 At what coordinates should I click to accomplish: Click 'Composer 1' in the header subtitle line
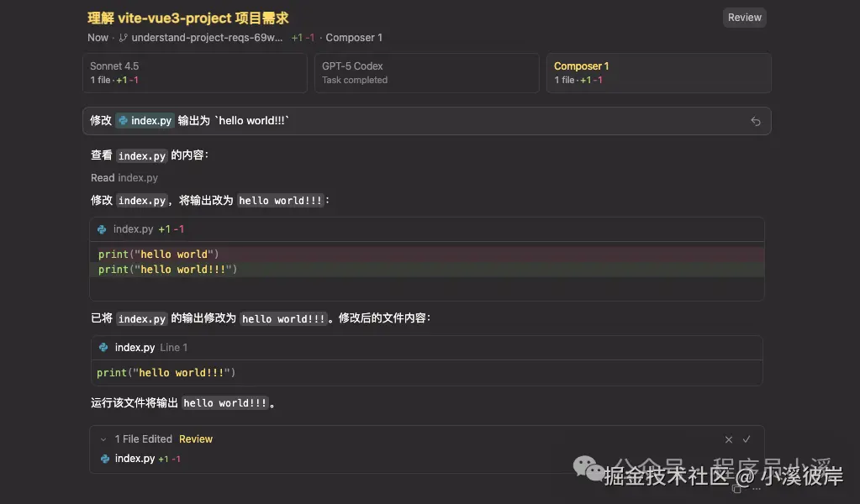[x=354, y=38]
